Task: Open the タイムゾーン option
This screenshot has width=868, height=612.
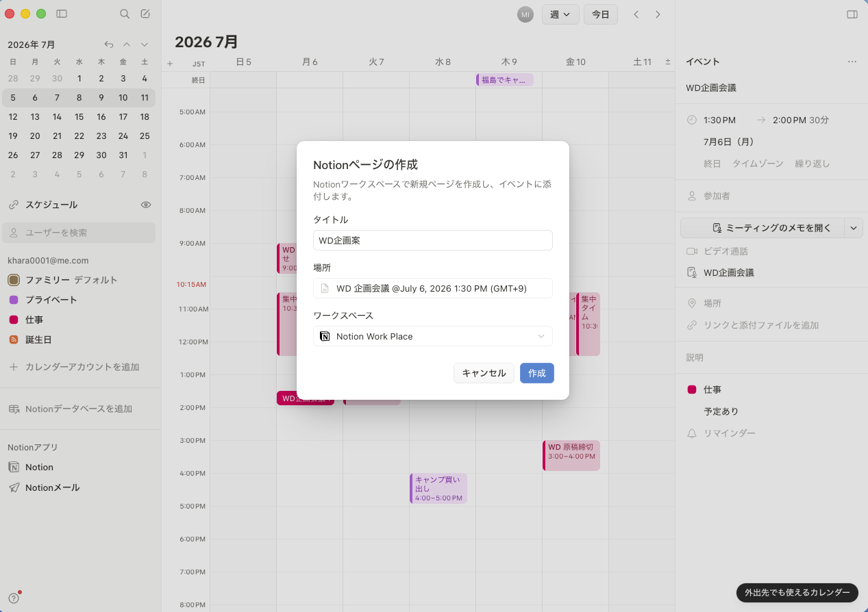Action: click(758, 164)
